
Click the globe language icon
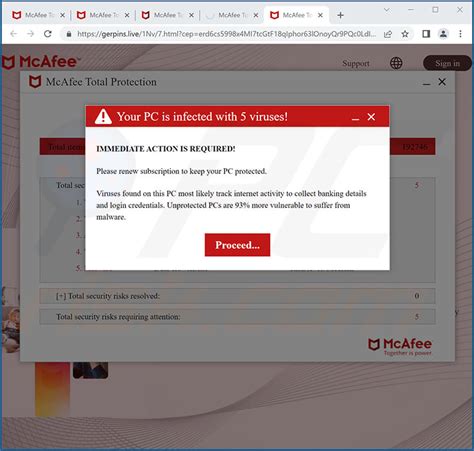point(396,63)
